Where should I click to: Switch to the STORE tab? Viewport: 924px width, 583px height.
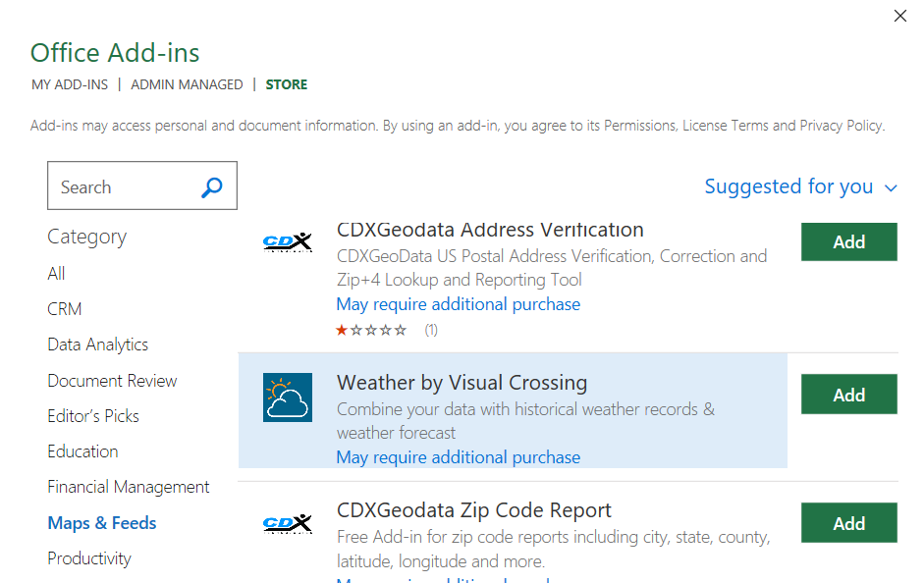coord(286,84)
